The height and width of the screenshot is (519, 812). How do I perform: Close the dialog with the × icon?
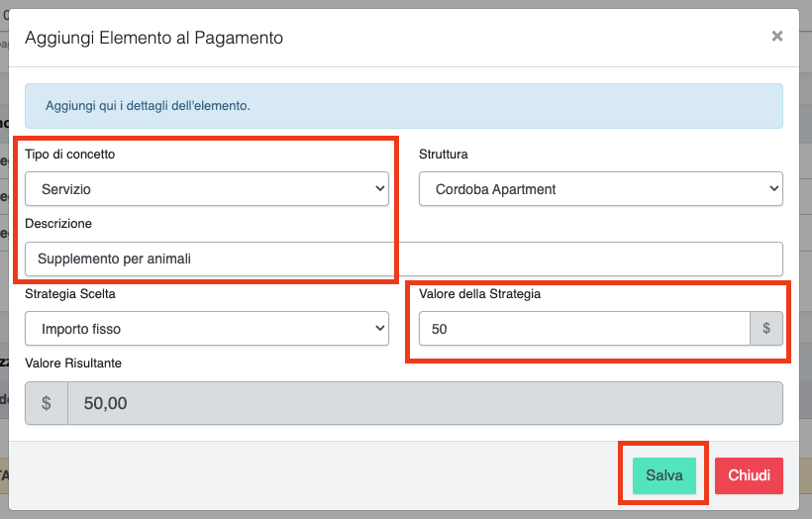point(776,37)
